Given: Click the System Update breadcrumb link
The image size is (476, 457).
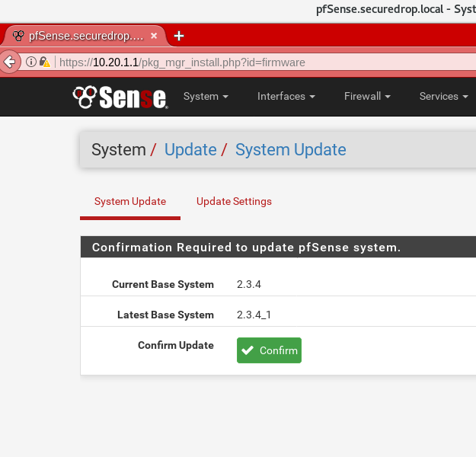Looking at the screenshot, I should [x=291, y=150].
